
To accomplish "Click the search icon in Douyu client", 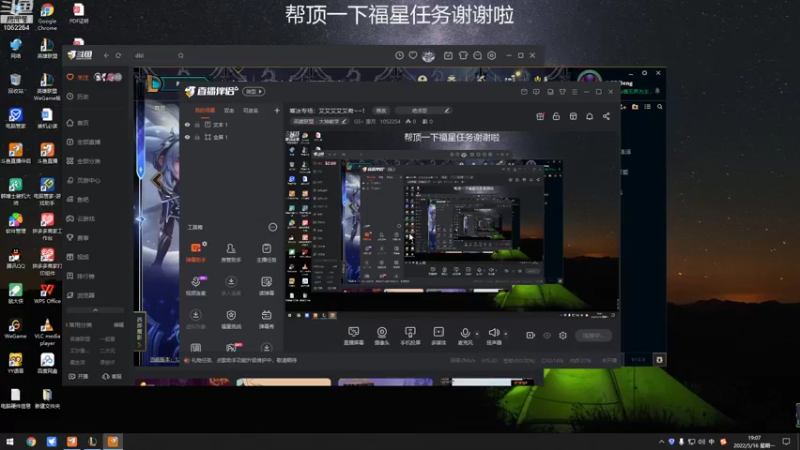I will (181, 55).
